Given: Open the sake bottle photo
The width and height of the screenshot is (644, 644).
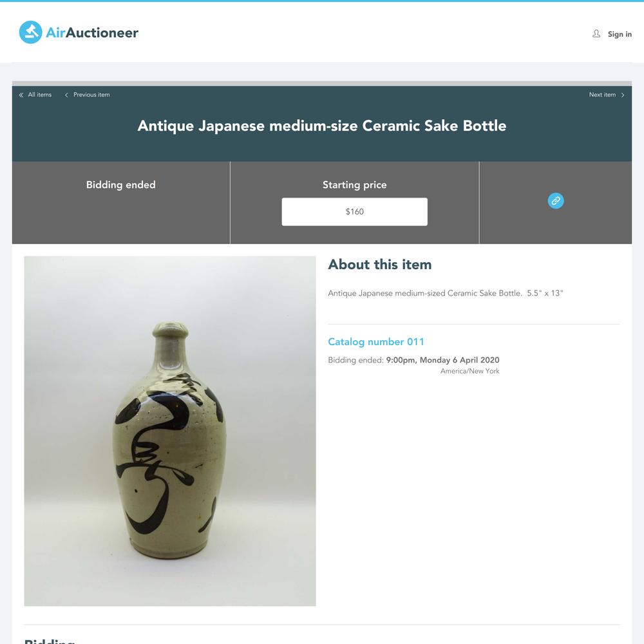Looking at the screenshot, I should 170,431.
